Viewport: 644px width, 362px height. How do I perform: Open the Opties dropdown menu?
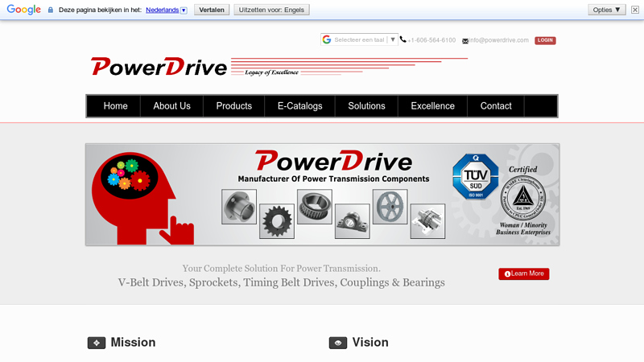pos(607,10)
